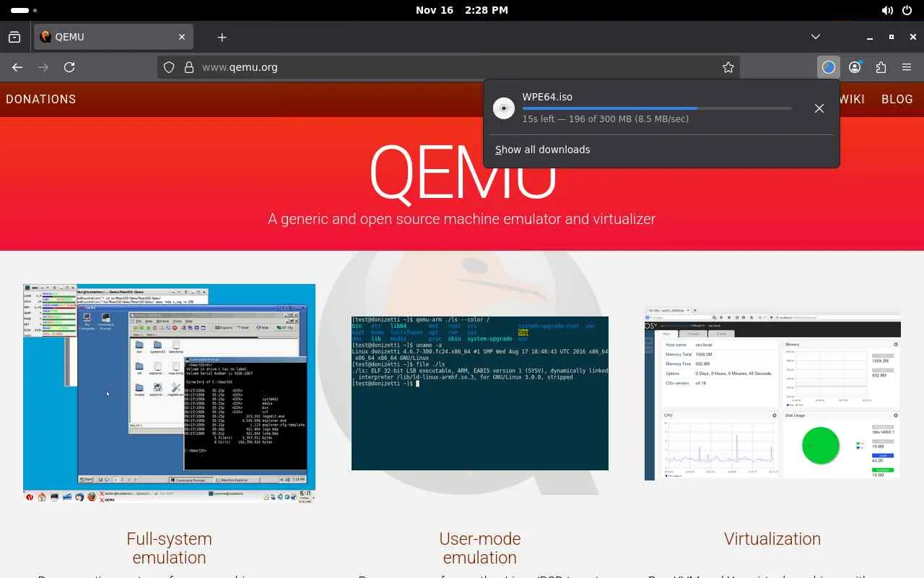Expand the list all tabs chevron
The image size is (924, 578).
816,37
